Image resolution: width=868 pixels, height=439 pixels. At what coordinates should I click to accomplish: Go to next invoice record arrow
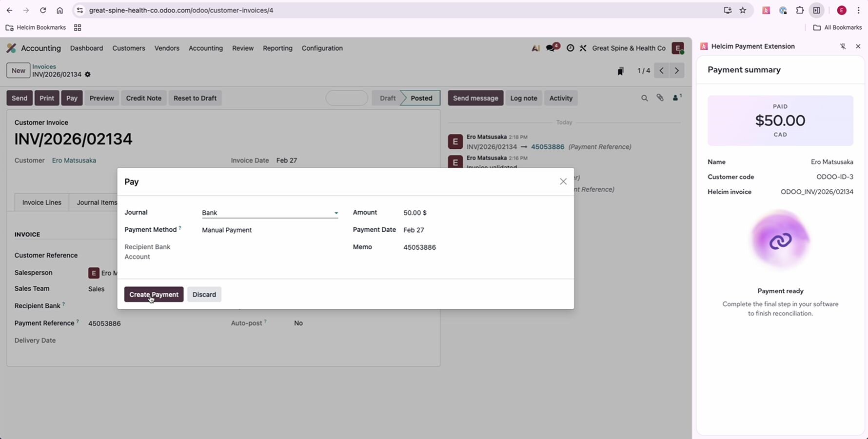[676, 71]
